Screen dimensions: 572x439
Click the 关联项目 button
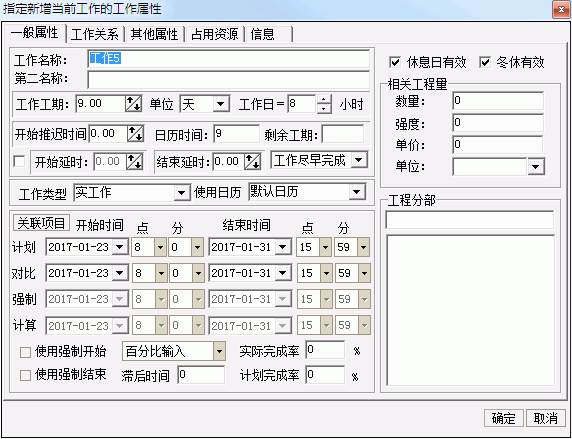pos(41,222)
